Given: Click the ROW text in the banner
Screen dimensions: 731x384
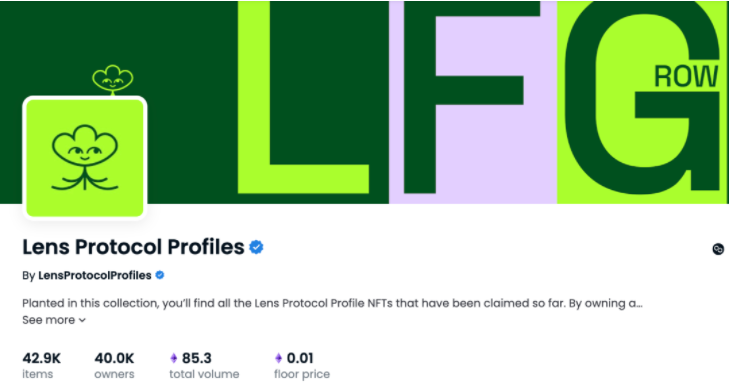Looking at the screenshot, I should pos(686,76).
